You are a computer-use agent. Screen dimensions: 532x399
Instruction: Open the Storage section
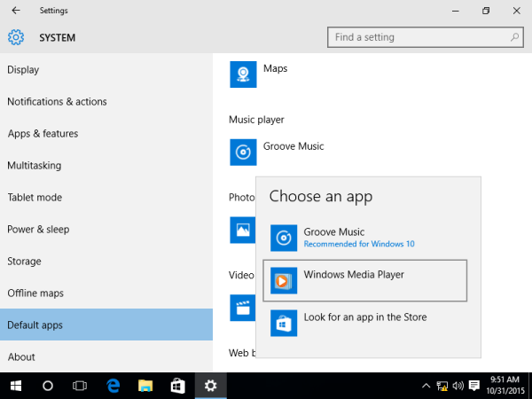pos(106,261)
